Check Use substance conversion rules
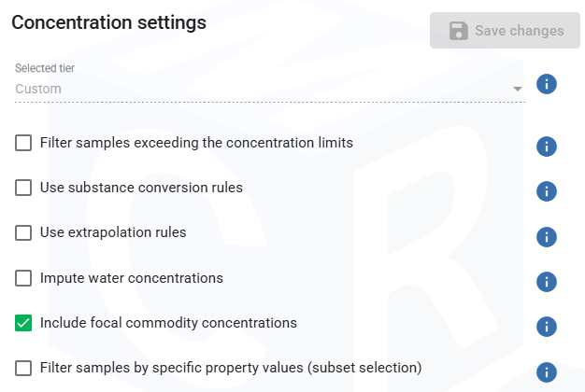585x392 pixels. 23,188
